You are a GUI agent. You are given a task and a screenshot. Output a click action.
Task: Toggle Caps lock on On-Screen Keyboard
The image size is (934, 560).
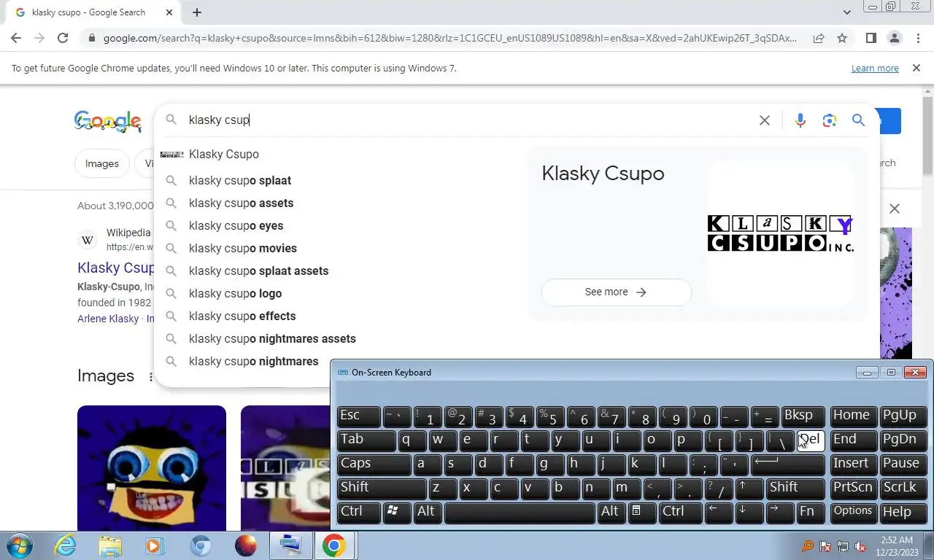(374, 464)
